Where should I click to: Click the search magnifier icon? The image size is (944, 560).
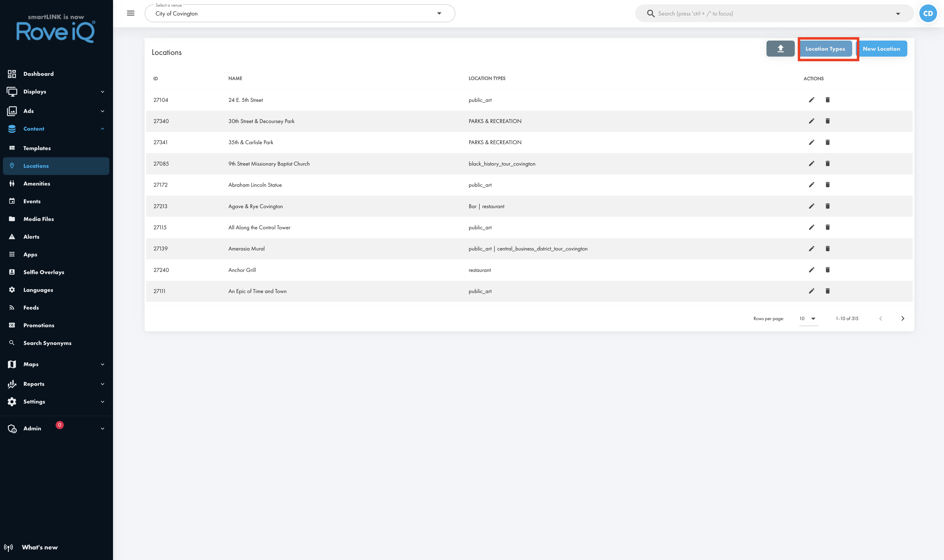click(651, 14)
